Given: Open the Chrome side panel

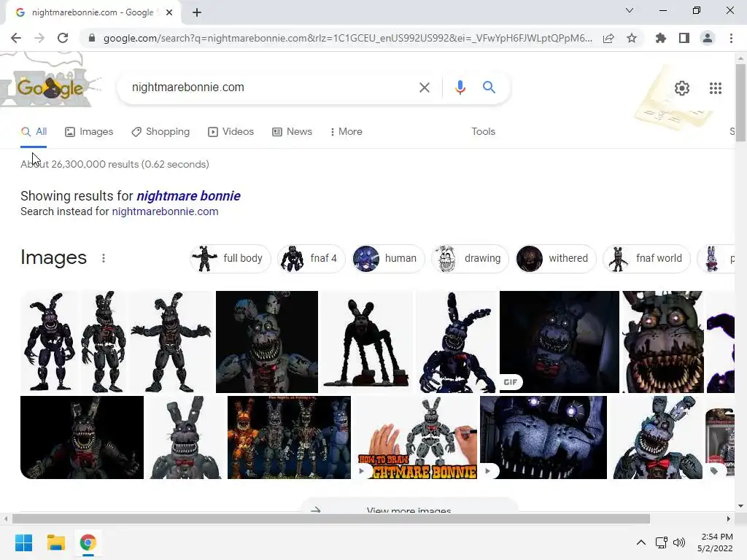Looking at the screenshot, I should pyautogui.click(x=684, y=38).
